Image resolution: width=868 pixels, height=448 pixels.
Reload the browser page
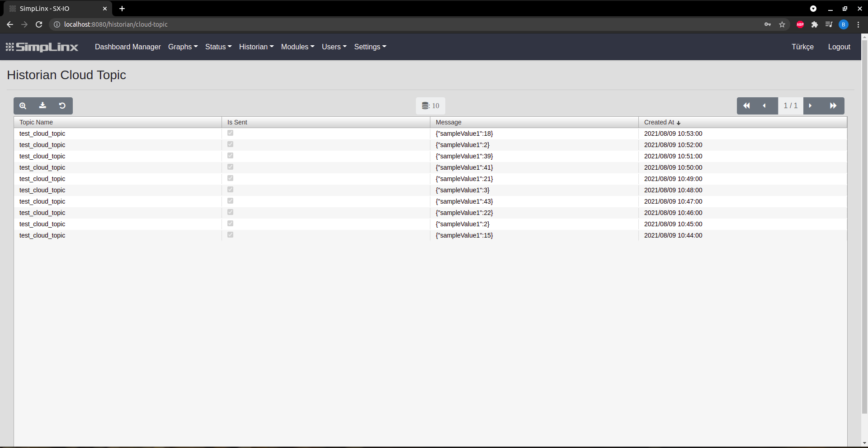point(39,24)
